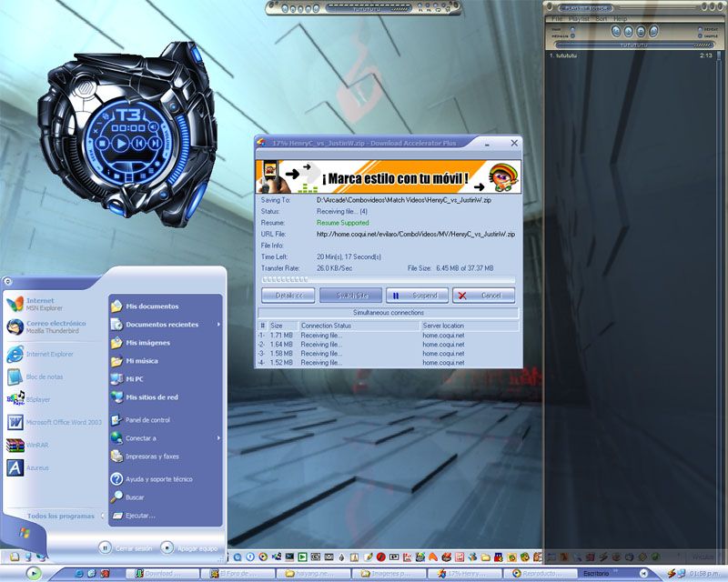Cancel the download in Download Accelerator
The image size is (728, 582).
pos(484,296)
